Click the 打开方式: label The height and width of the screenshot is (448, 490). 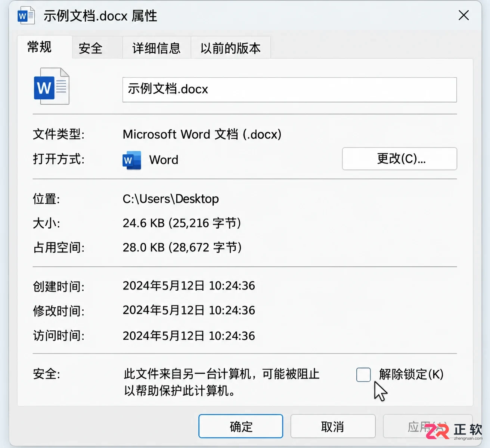tap(59, 159)
